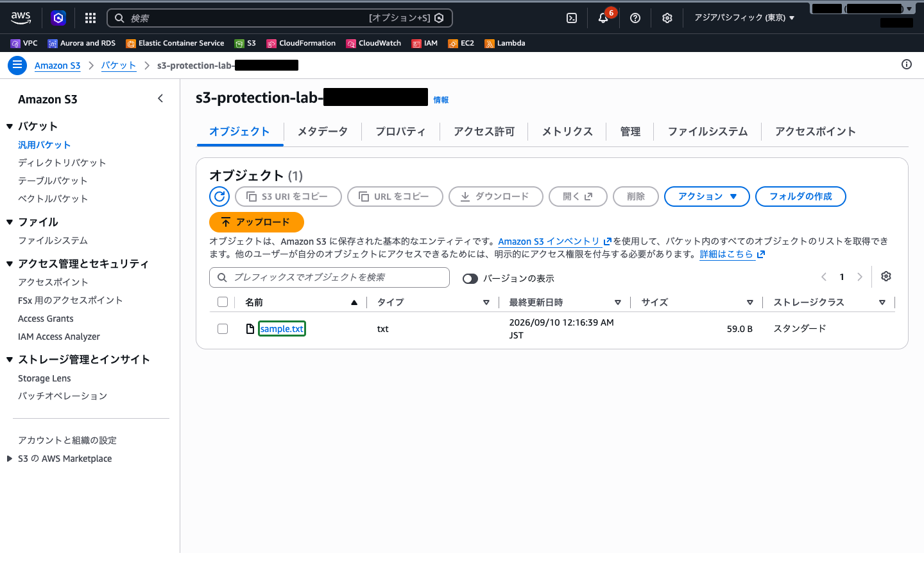Check the sample.txt row checkbox

(x=223, y=329)
